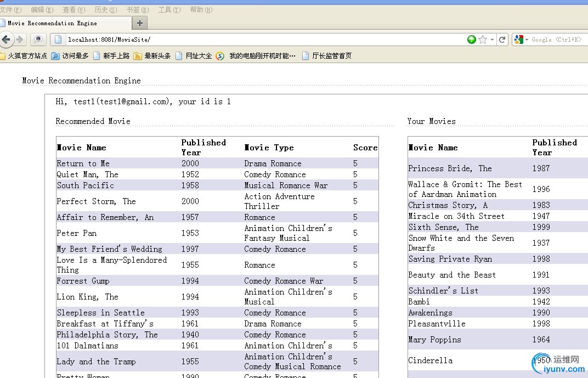Select the 'South Pacific' movie name
This screenshot has height=378, width=588.
tap(85, 185)
